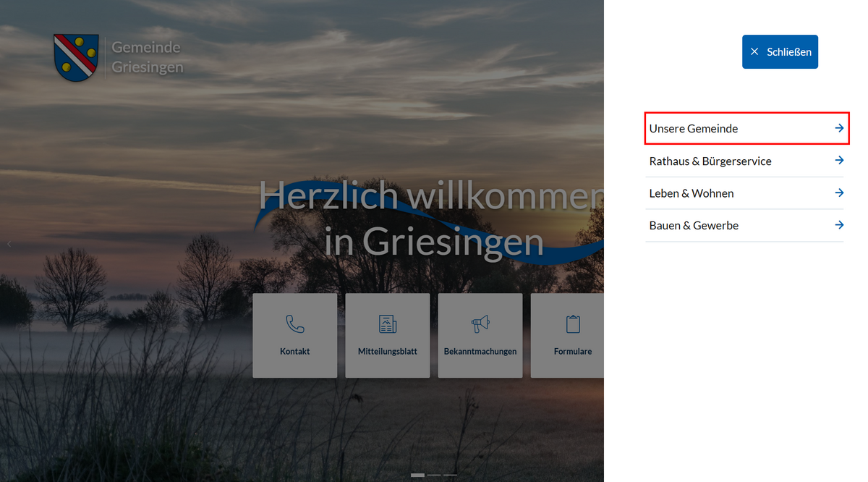The image size is (868, 482).
Task: Expand Rathaus & Bürgerservice via its arrow
Action: coord(839,160)
